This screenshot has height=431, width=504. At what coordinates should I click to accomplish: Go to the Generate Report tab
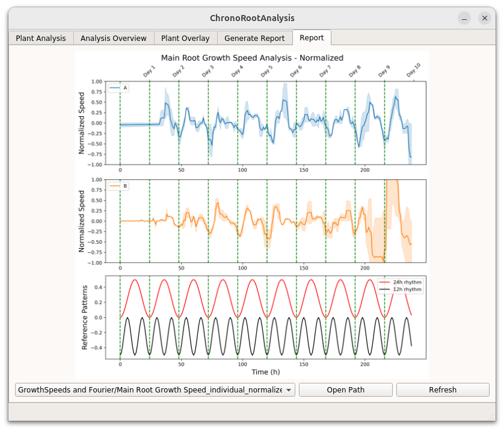click(x=254, y=38)
